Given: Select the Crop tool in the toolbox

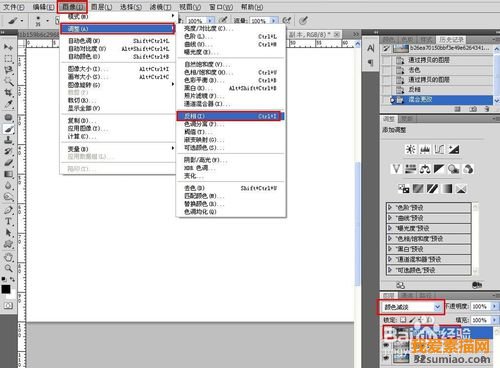Looking at the screenshot, I should tap(8, 93).
